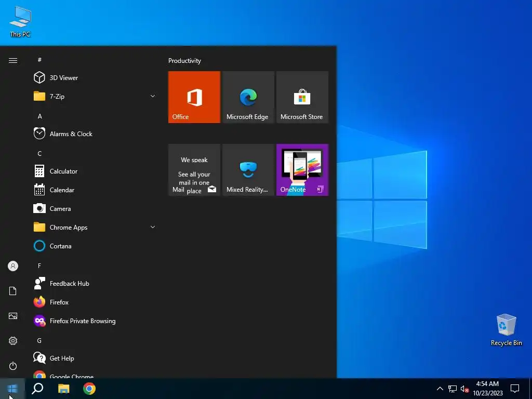This screenshot has height=399, width=532.
Task: Open taskbar Search magnifier
Action: click(37, 389)
